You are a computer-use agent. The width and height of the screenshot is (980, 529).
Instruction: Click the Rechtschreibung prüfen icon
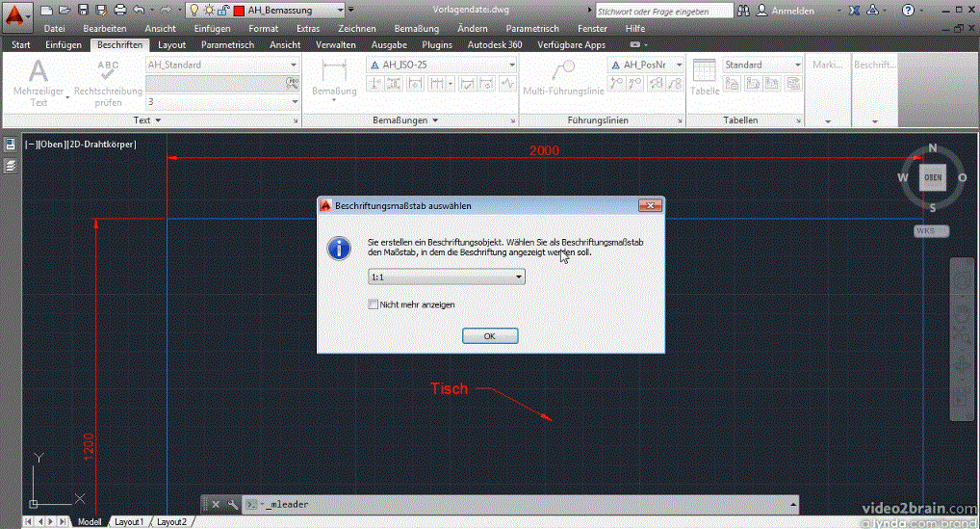(108, 70)
